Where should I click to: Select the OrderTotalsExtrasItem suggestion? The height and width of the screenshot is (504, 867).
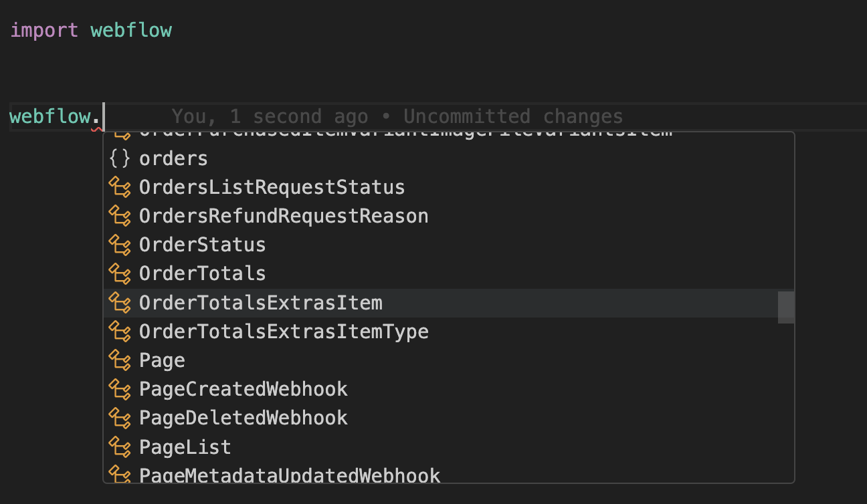[260, 302]
